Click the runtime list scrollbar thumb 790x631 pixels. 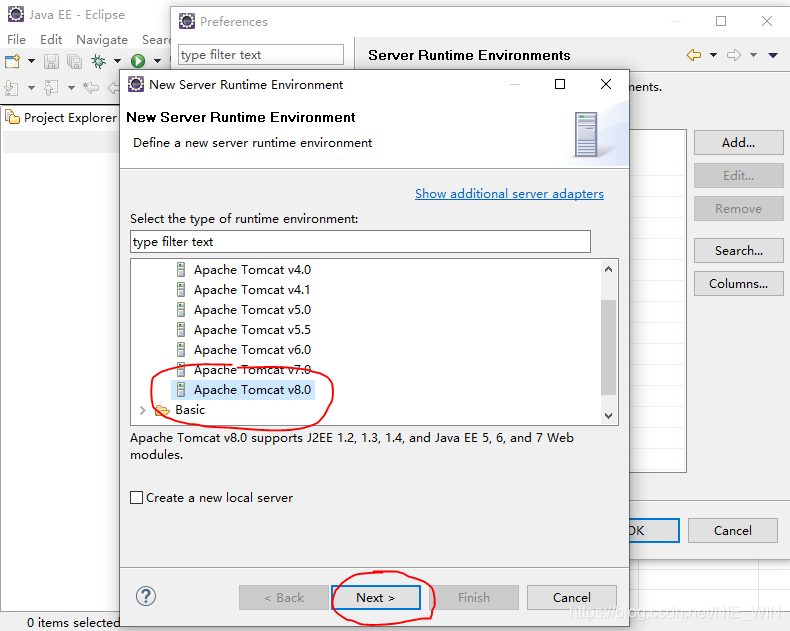(609, 347)
